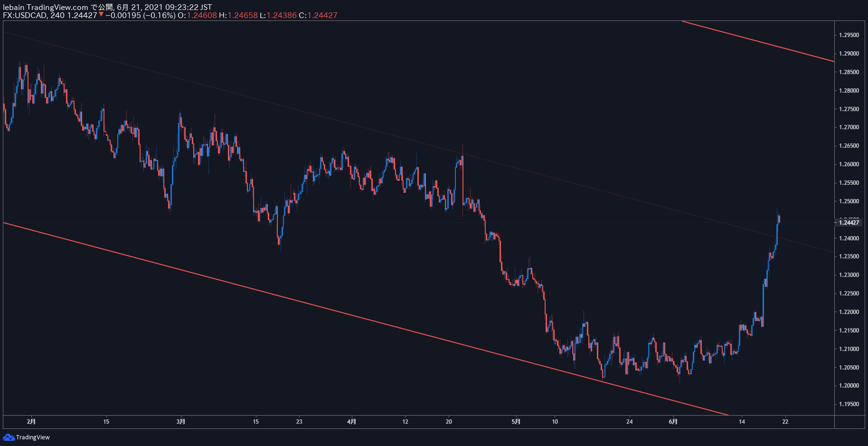Screen dimensions: 868x446
Task: Click the 1.29000 price axis label
Action: coord(849,54)
